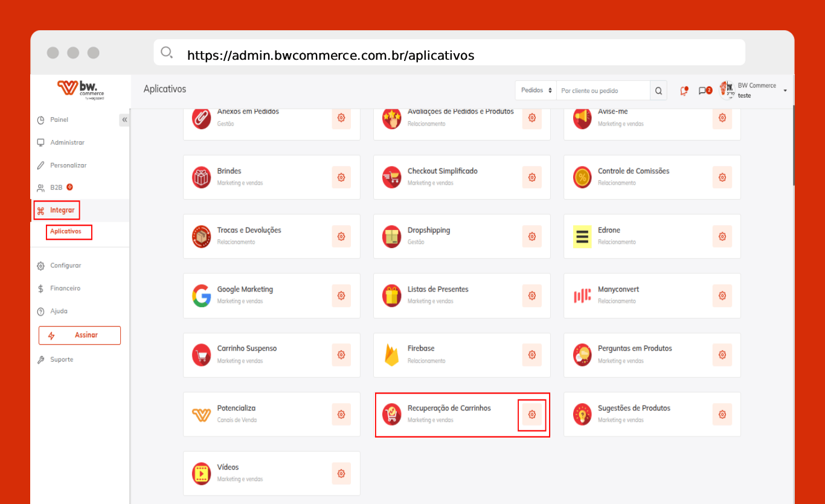Viewport: 825px width, 504px height.
Task: Focus the Por cliente ou pedido search field
Action: 603,91
